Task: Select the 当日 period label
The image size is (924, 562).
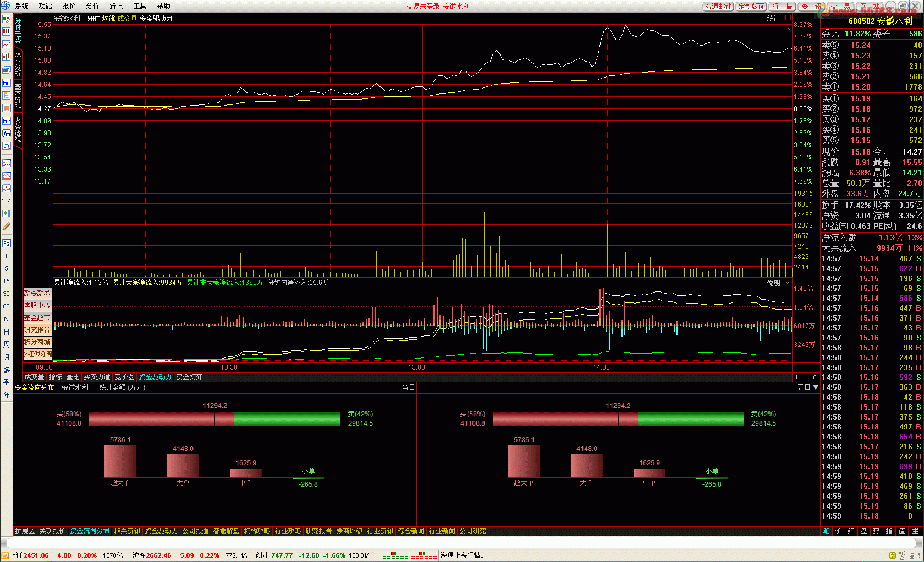Action: point(408,388)
